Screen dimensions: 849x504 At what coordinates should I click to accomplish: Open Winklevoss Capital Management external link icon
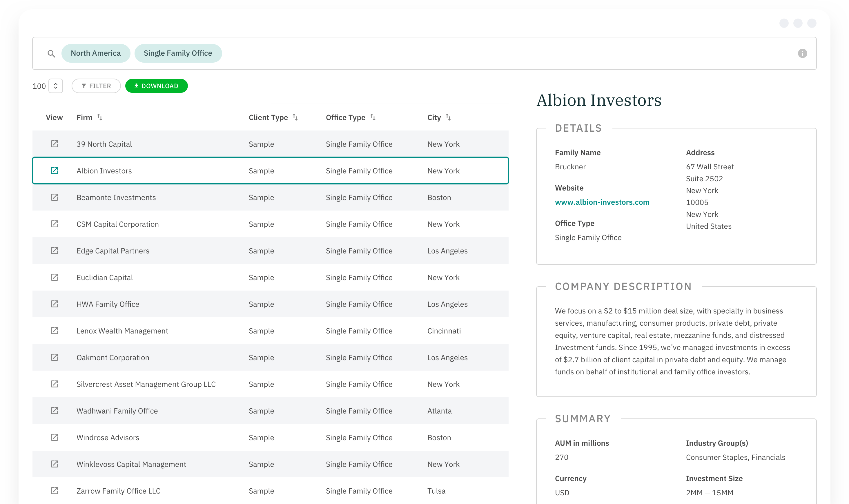pos(54,464)
